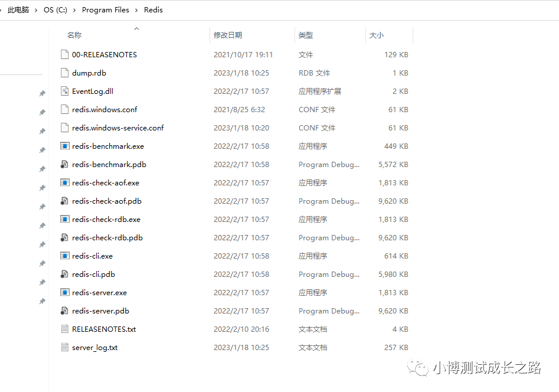Click the sort arrow above 名称 column
Image resolution: width=559 pixels, height=392 pixels.
click(136, 28)
